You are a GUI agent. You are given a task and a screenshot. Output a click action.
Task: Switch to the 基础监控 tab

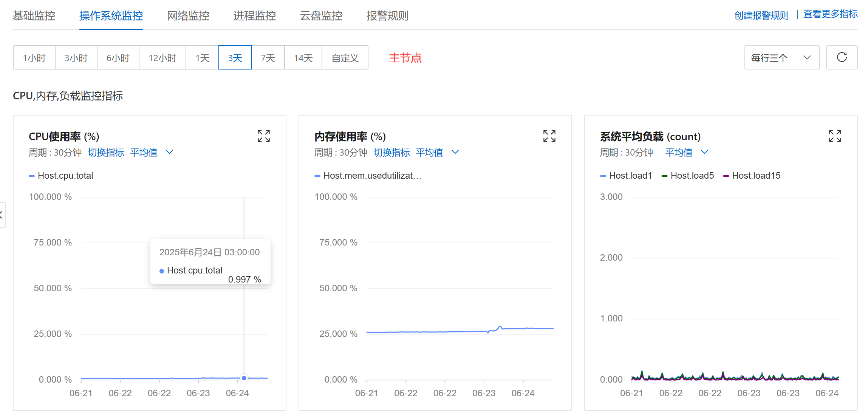34,15
